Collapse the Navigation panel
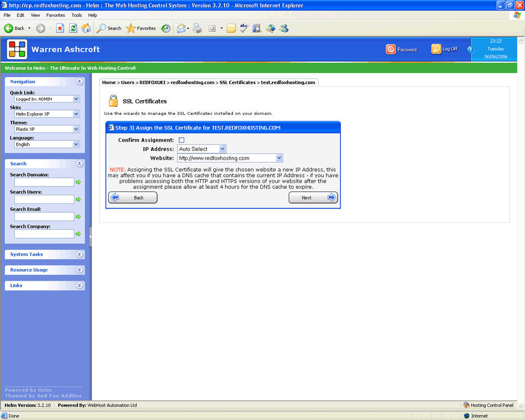 point(79,81)
